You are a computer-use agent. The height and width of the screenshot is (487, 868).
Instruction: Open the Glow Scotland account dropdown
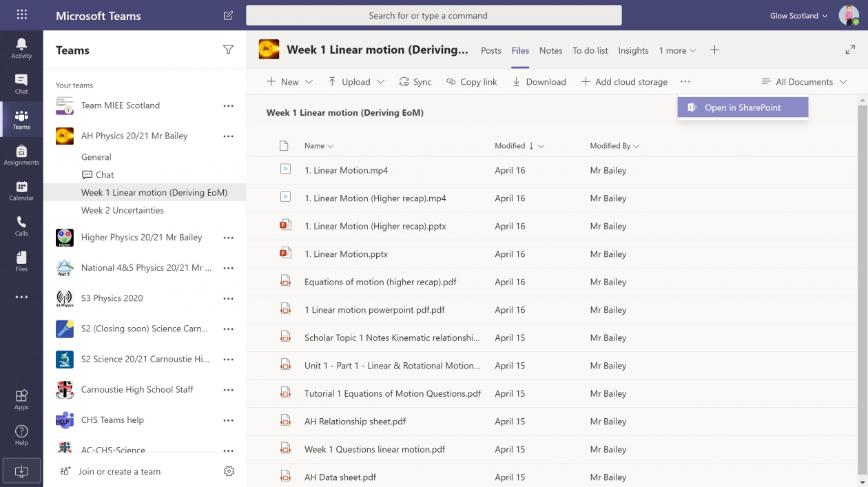click(798, 16)
